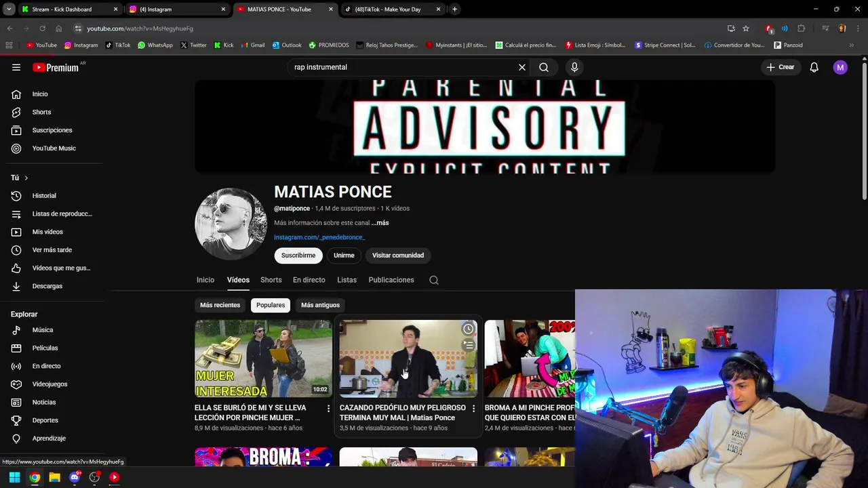Bookmark this page star icon
868x488 pixels.
pos(746,28)
